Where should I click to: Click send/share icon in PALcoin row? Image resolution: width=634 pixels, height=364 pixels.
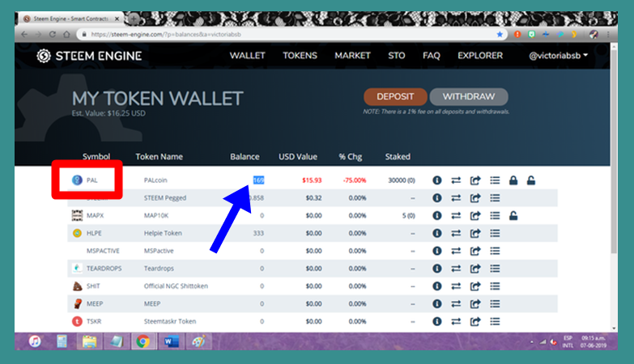475,180
